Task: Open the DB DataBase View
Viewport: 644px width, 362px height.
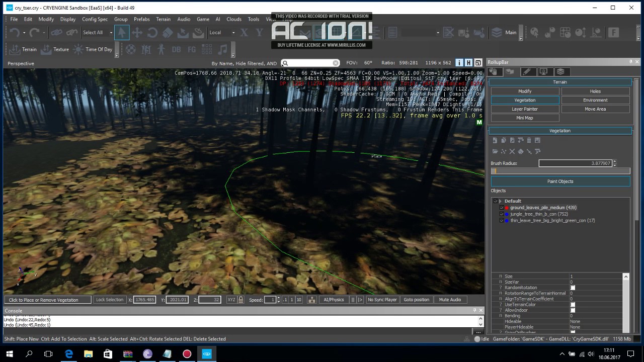Action: tap(176, 49)
